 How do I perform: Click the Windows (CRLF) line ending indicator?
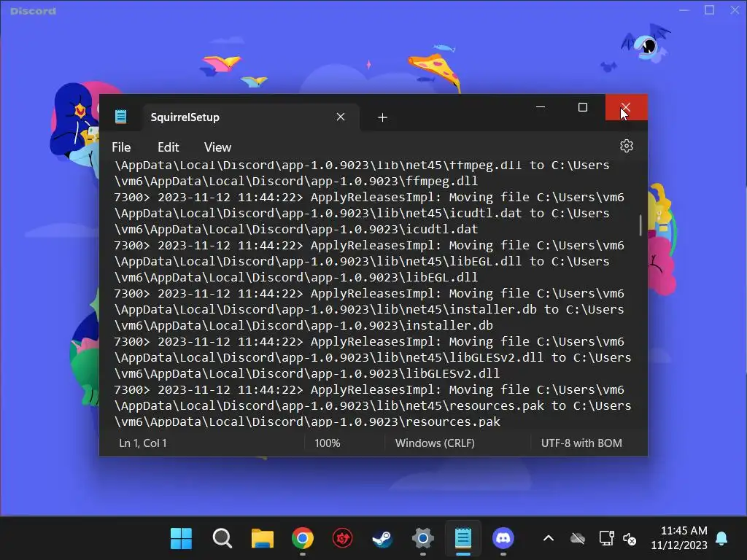pos(435,443)
